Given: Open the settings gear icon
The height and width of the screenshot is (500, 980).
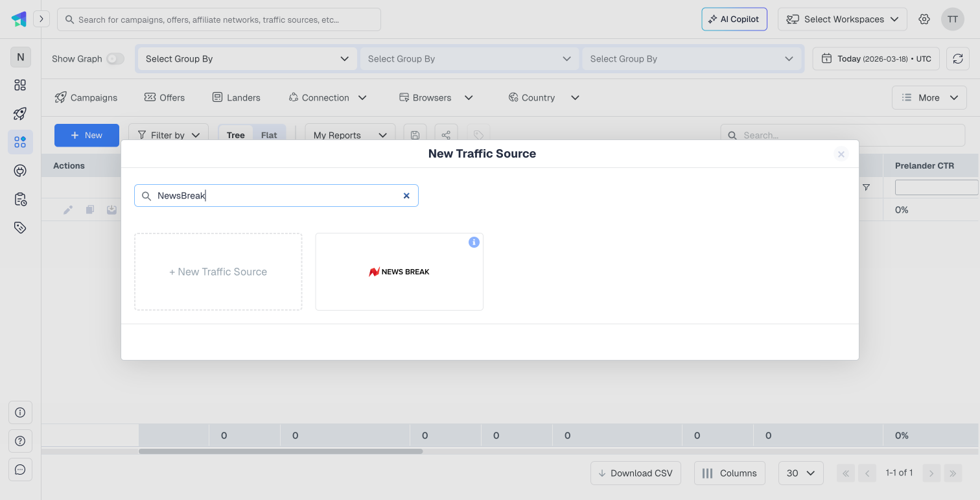Looking at the screenshot, I should point(924,19).
